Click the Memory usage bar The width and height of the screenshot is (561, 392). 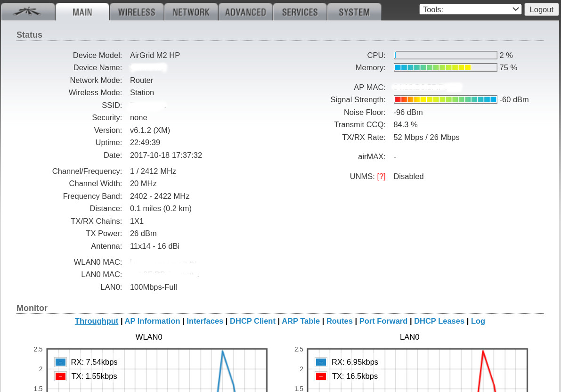445,68
